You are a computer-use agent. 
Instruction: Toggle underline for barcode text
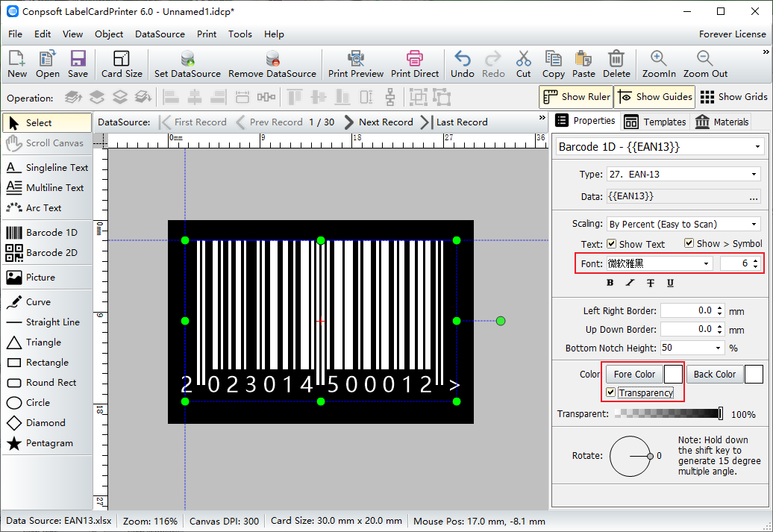671,283
